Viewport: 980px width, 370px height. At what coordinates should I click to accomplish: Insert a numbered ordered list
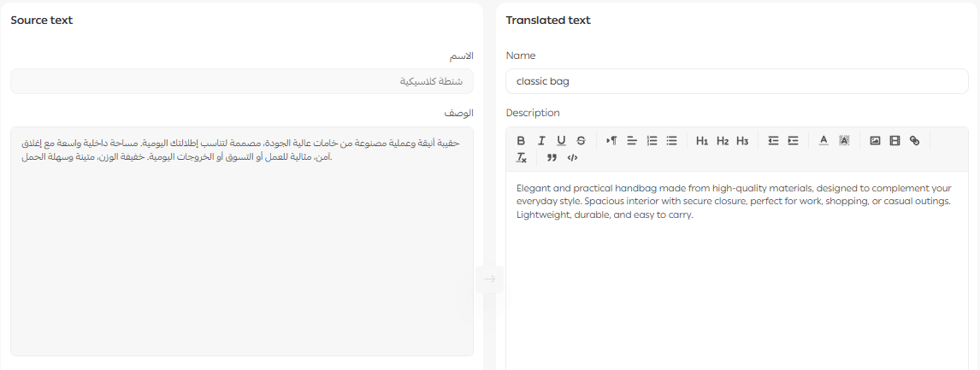652,141
